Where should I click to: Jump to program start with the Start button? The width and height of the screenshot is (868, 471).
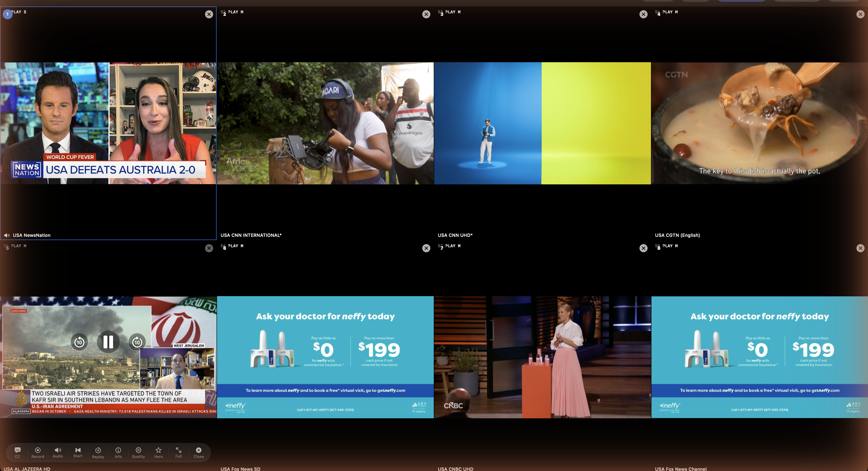[78, 452]
